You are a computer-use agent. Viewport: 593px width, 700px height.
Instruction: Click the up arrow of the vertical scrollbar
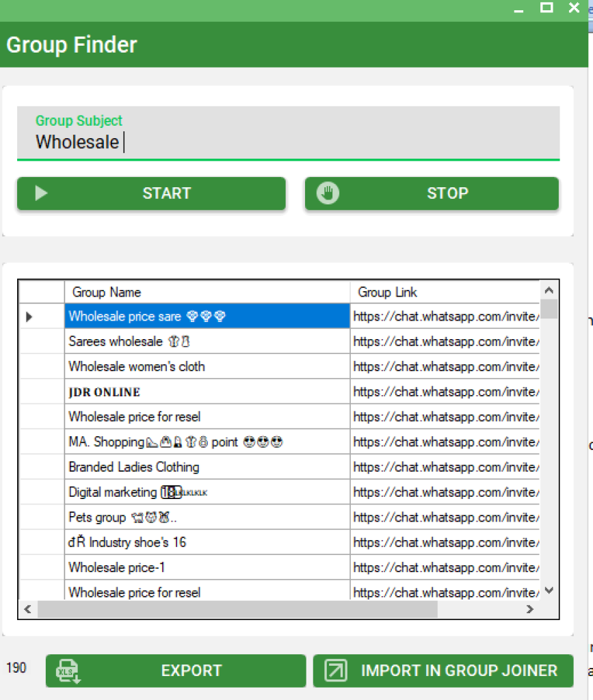(549, 289)
